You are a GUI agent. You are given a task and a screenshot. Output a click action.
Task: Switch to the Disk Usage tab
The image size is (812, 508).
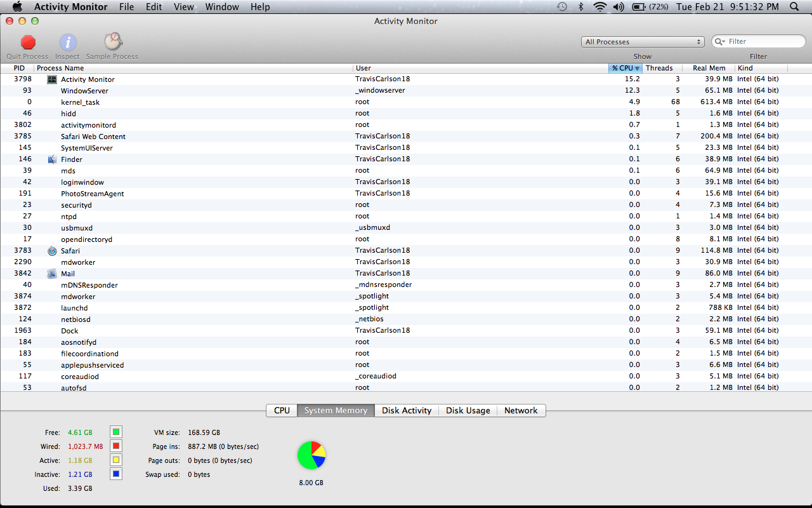tap(468, 411)
